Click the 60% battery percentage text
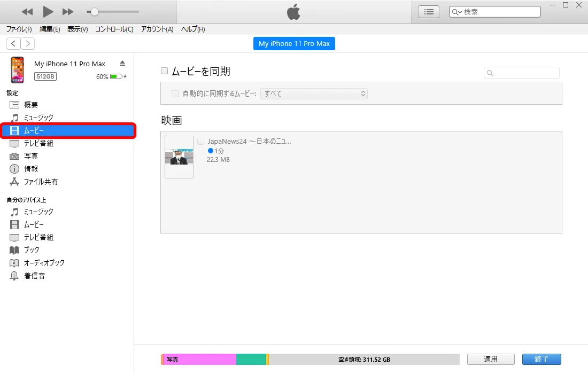588x374 pixels. click(102, 76)
